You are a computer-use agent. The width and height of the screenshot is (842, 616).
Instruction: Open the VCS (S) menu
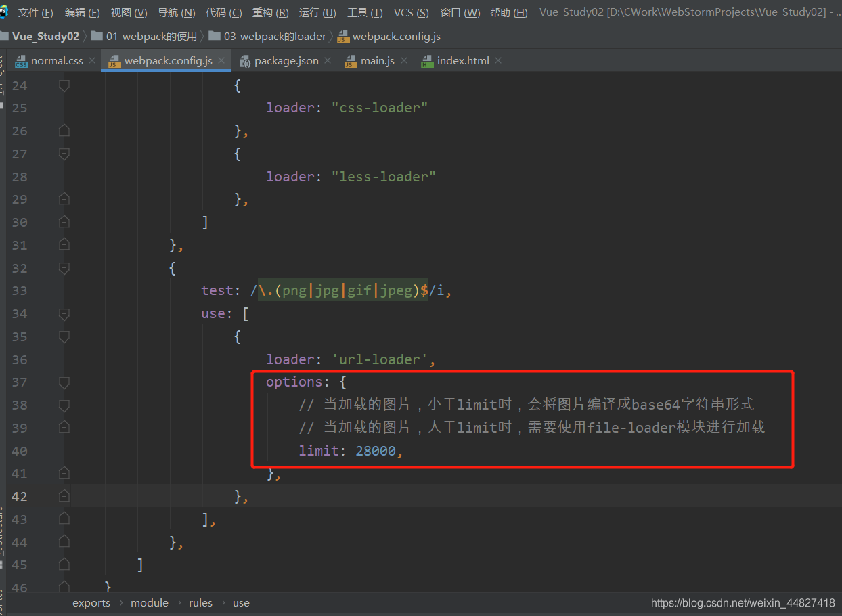(x=412, y=13)
